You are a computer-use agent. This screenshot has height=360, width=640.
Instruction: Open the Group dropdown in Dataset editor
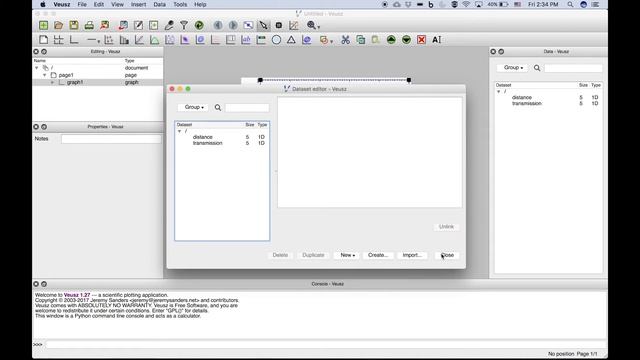193,107
